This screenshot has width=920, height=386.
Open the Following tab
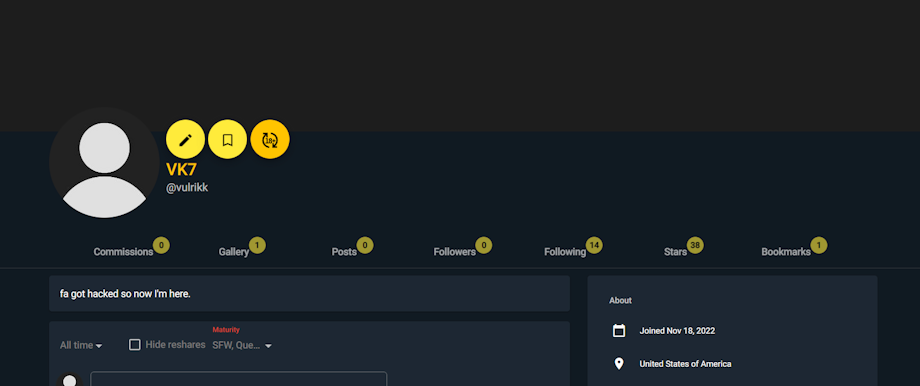565,252
